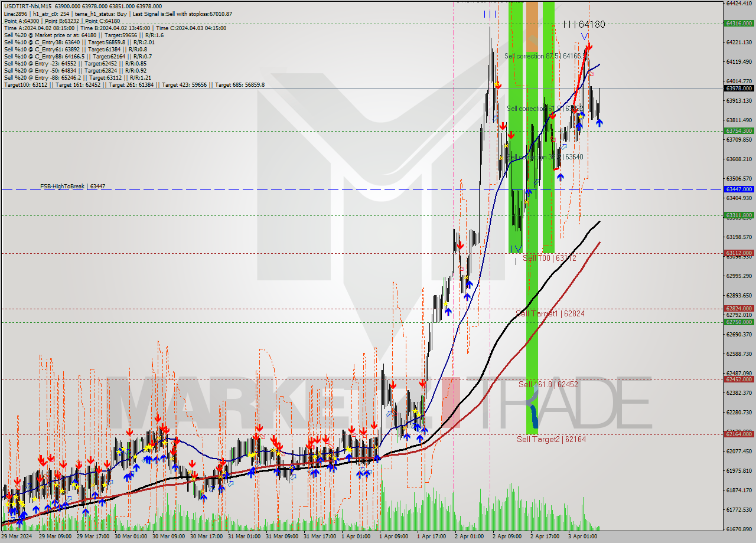Click the current price tag 63978.000
Image resolution: width=756 pixels, height=543 pixels.
738,88
